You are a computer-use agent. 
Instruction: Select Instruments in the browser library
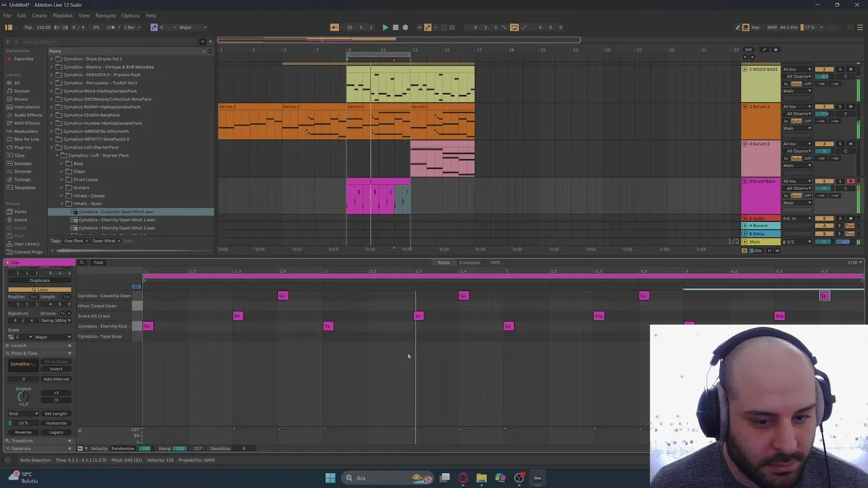[26, 107]
